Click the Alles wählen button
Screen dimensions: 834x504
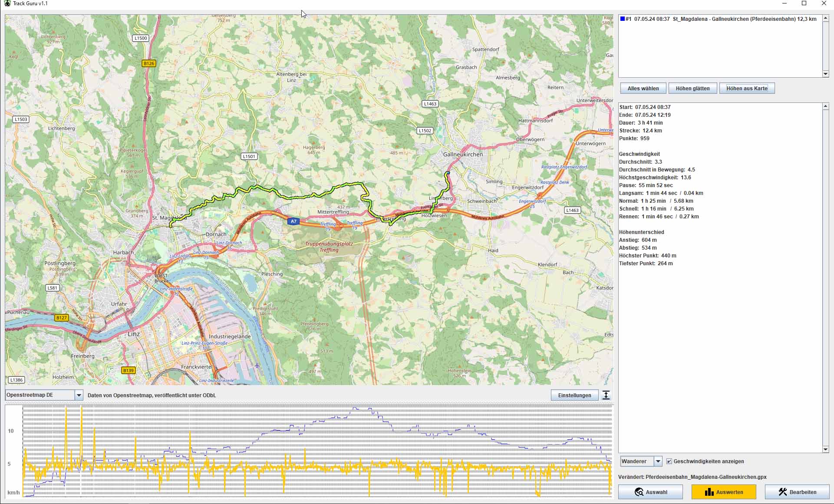[643, 89]
